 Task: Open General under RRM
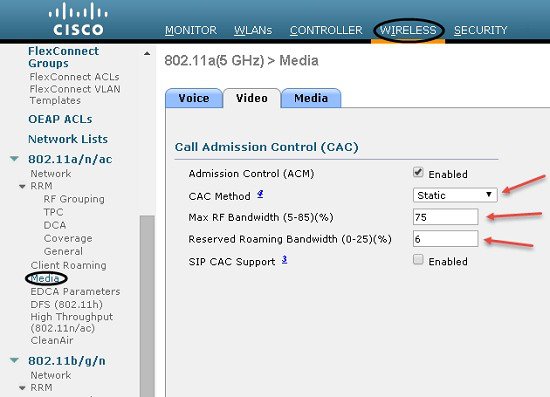63,251
